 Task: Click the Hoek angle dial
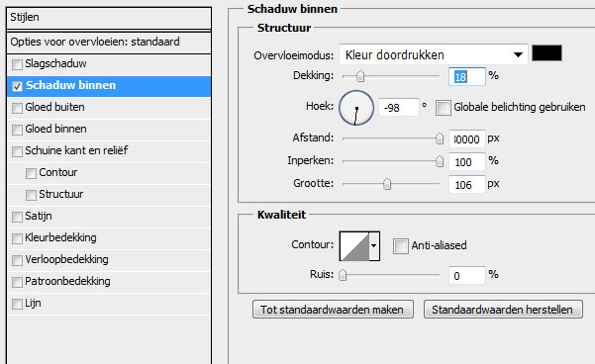pyautogui.click(x=356, y=108)
